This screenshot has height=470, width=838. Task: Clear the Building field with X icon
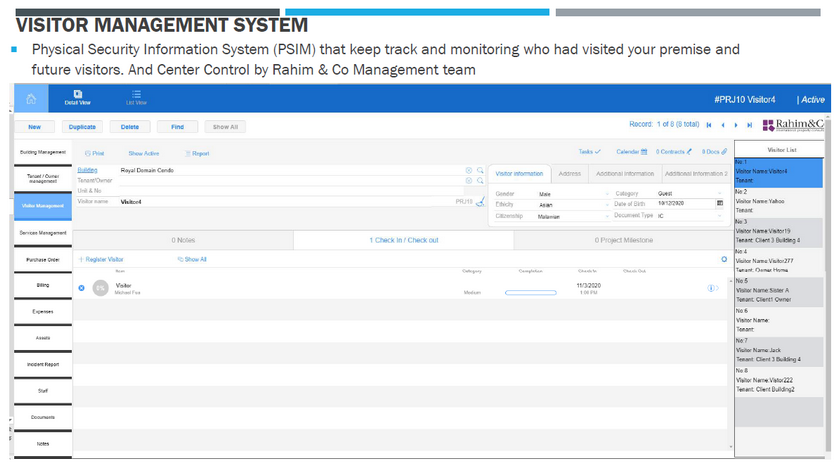click(x=468, y=171)
